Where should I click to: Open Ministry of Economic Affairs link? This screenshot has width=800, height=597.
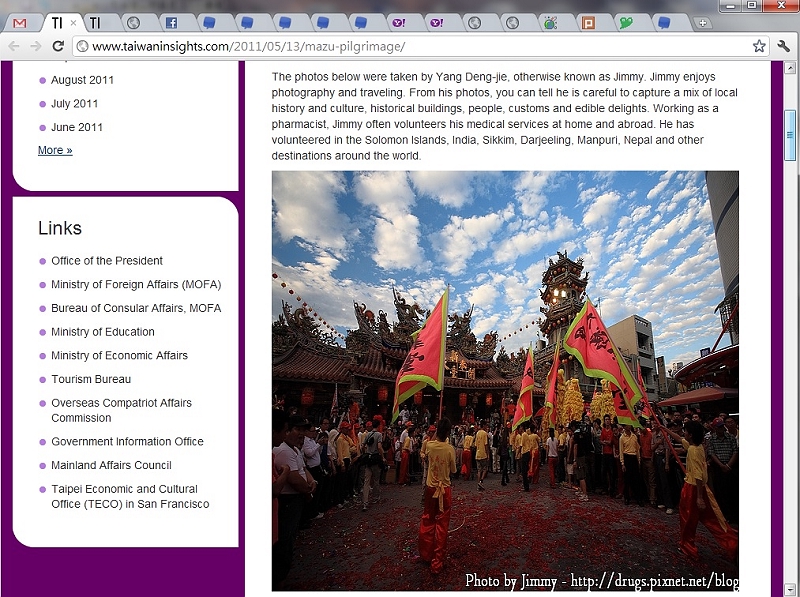click(119, 355)
